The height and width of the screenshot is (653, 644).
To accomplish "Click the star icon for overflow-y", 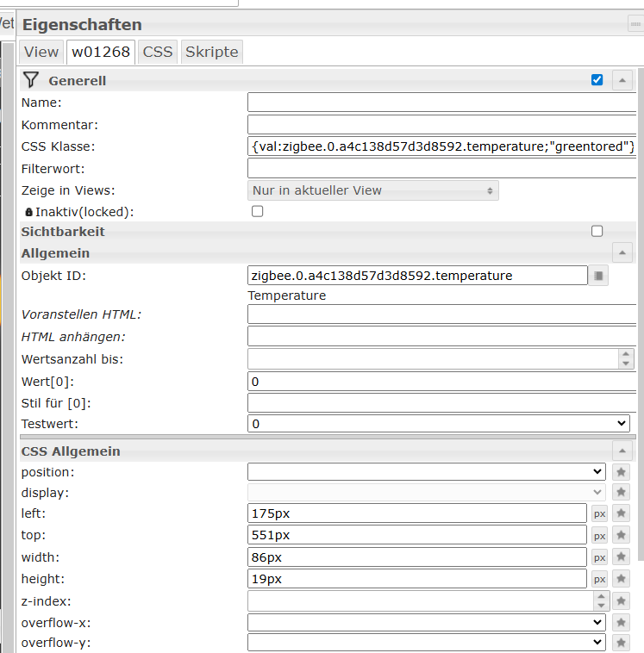I will (621, 643).
